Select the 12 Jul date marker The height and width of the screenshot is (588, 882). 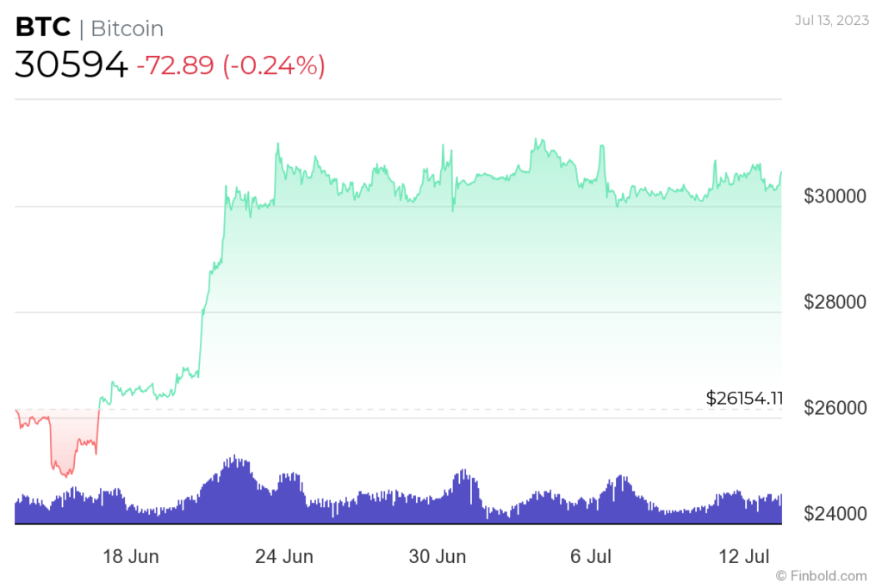746,556
